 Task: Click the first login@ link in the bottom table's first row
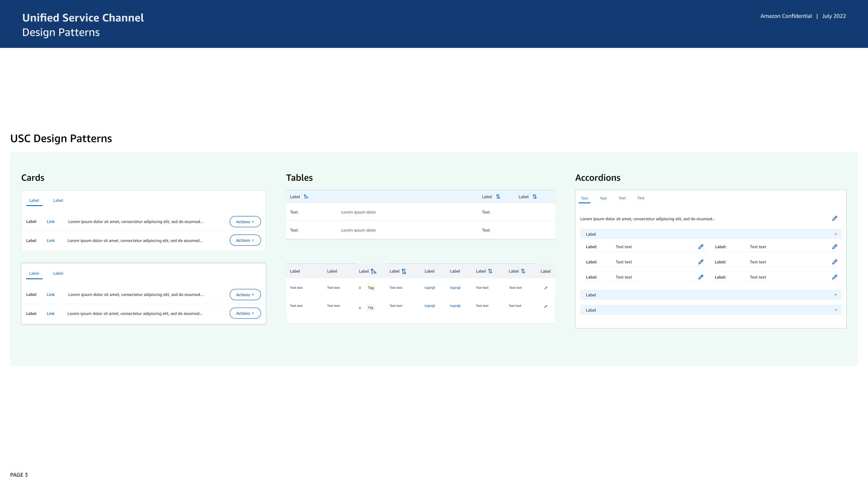(429, 288)
